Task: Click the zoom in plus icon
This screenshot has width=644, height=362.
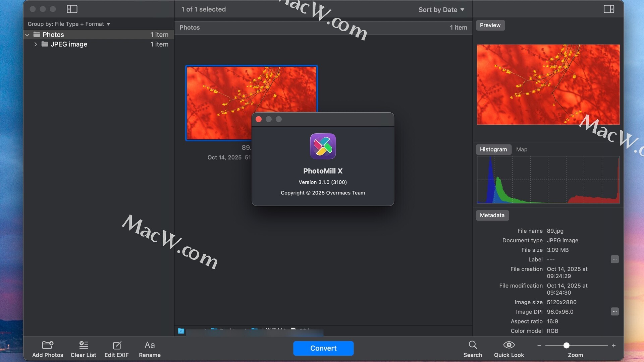Action: pos(613,346)
